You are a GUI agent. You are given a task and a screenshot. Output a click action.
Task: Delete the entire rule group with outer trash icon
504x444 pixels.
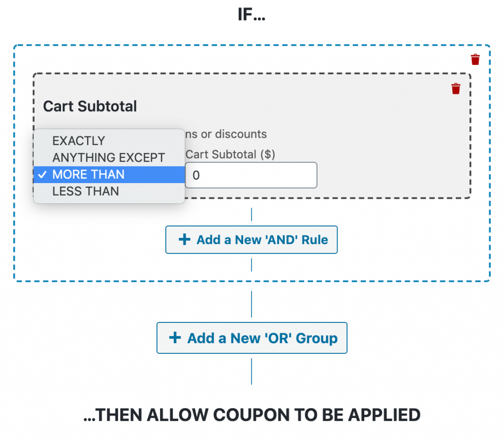click(x=475, y=60)
